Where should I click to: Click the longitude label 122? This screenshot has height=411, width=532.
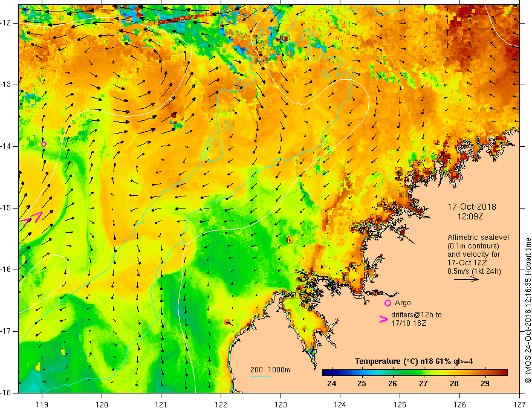coord(221,404)
